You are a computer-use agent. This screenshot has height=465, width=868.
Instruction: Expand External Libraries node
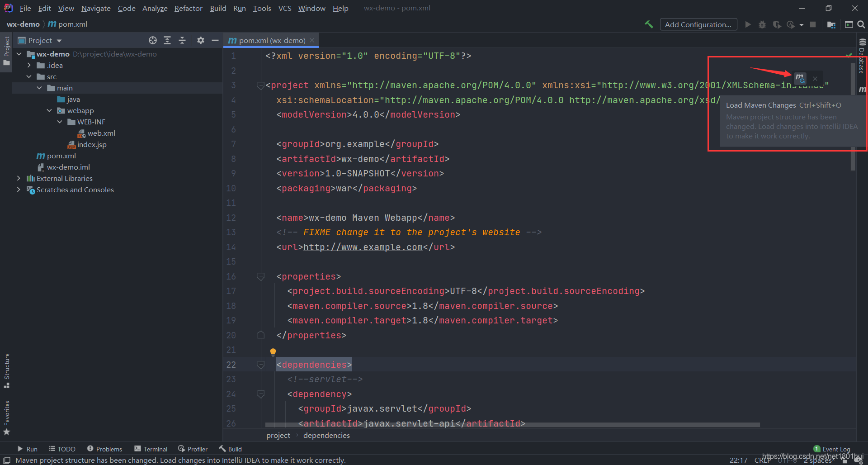(x=19, y=178)
